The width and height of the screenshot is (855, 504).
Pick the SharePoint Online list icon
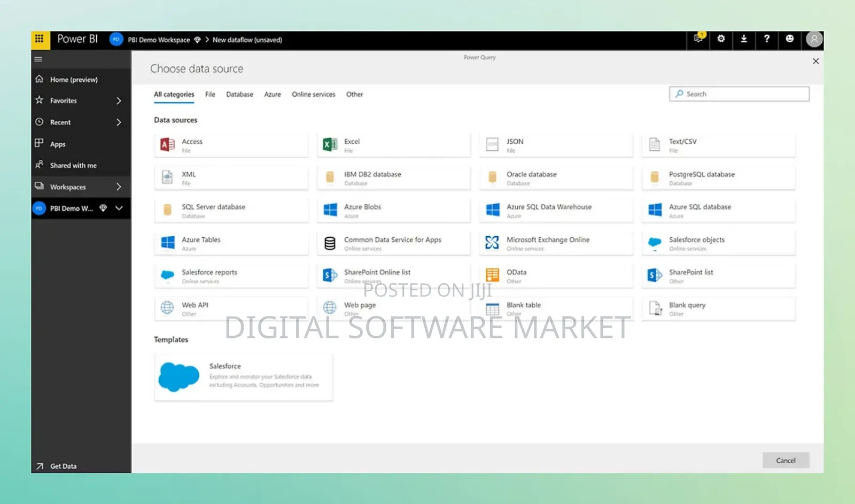click(330, 275)
